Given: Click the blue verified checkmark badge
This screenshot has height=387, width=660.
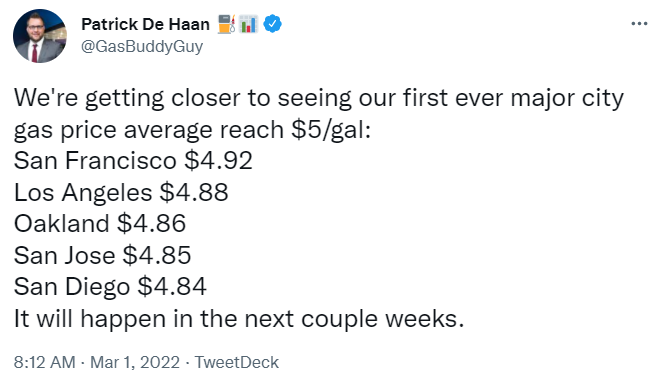Looking at the screenshot, I should (272, 24).
